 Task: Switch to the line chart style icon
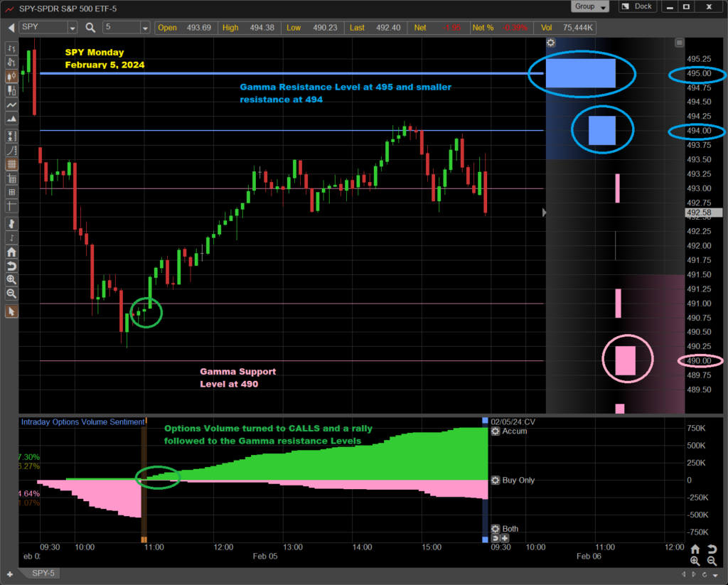pos(11,104)
